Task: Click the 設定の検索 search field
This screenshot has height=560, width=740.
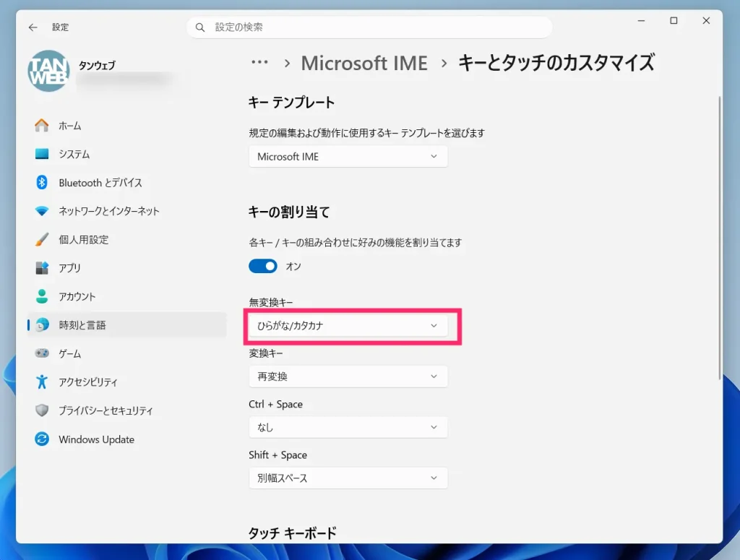Action: click(x=369, y=27)
